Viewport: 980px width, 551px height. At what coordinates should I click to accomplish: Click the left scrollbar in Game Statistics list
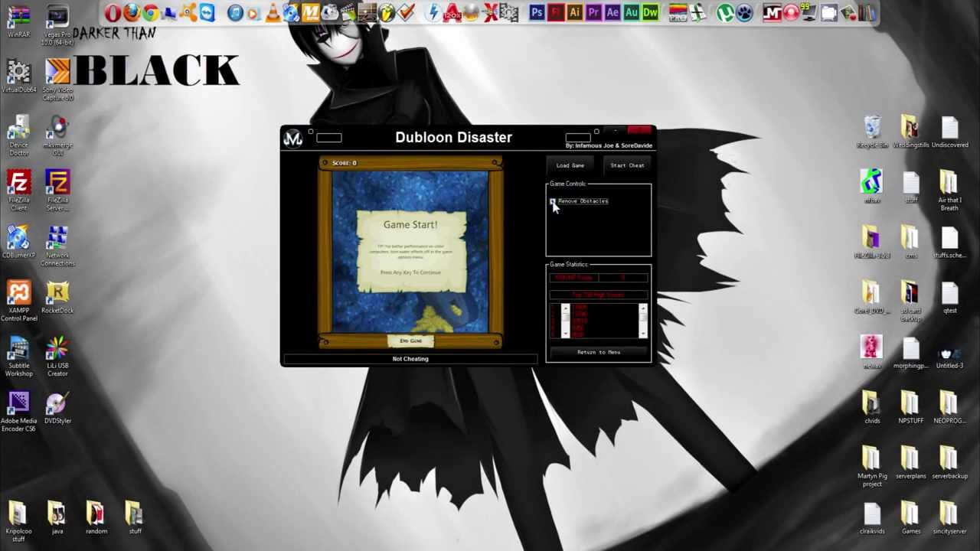pyautogui.click(x=565, y=321)
